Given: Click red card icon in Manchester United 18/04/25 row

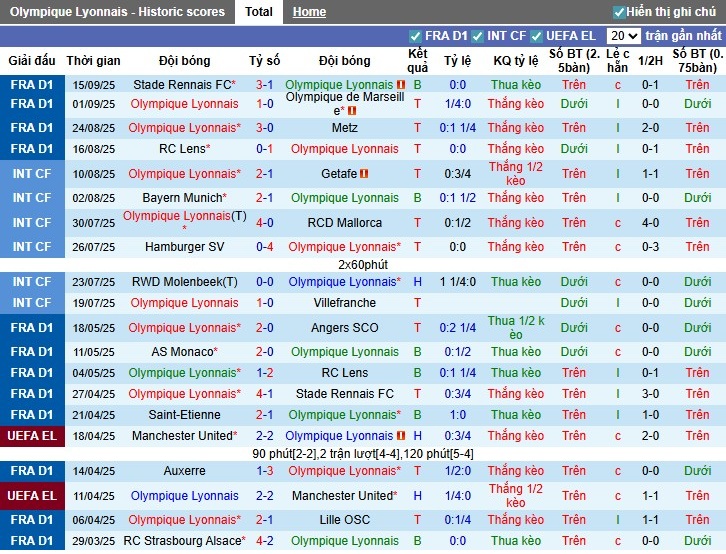Looking at the screenshot, I should (401, 436).
